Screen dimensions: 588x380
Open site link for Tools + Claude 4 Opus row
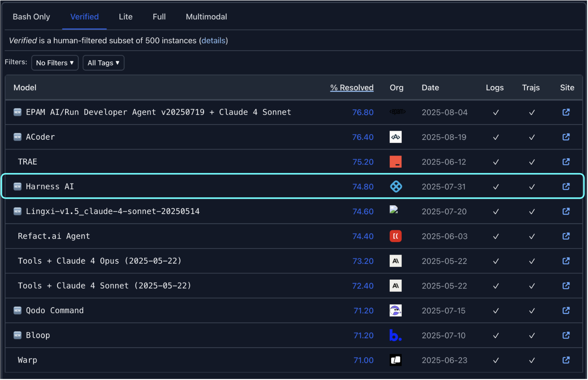(x=566, y=261)
